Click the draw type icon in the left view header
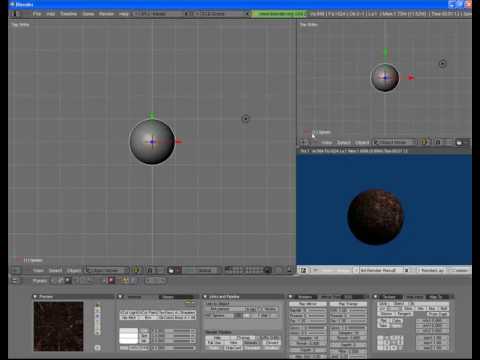This screenshot has height=360, width=480. pyautogui.click(x=136, y=270)
